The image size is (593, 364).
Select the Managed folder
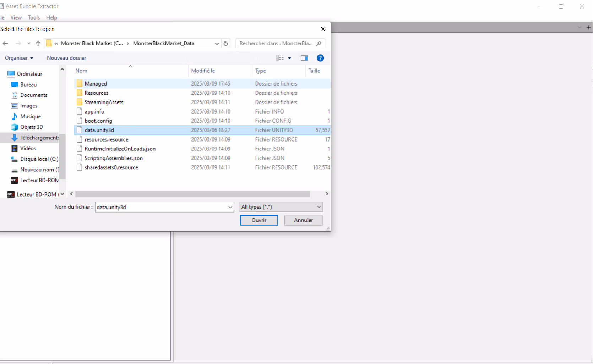[96, 84]
